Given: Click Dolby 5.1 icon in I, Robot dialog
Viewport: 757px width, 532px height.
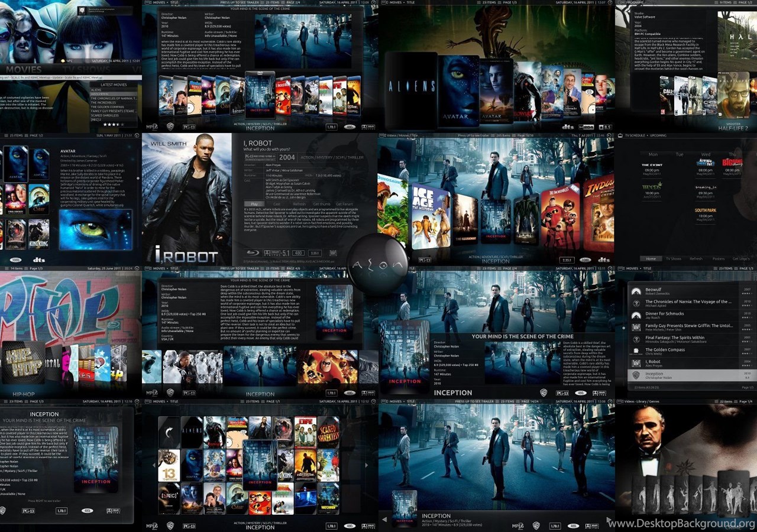Looking at the screenshot, I should point(277,253).
